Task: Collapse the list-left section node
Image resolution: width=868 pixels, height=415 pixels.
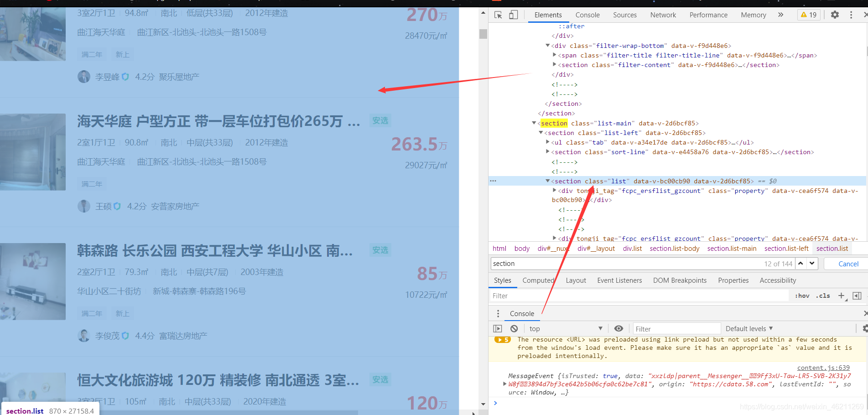Action: (x=541, y=133)
